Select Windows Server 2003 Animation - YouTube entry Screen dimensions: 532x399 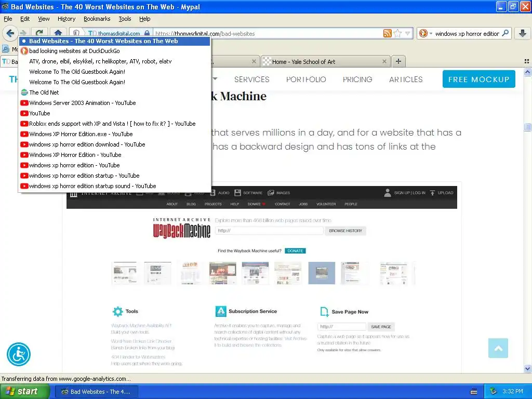pyautogui.click(x=114, y=103)
